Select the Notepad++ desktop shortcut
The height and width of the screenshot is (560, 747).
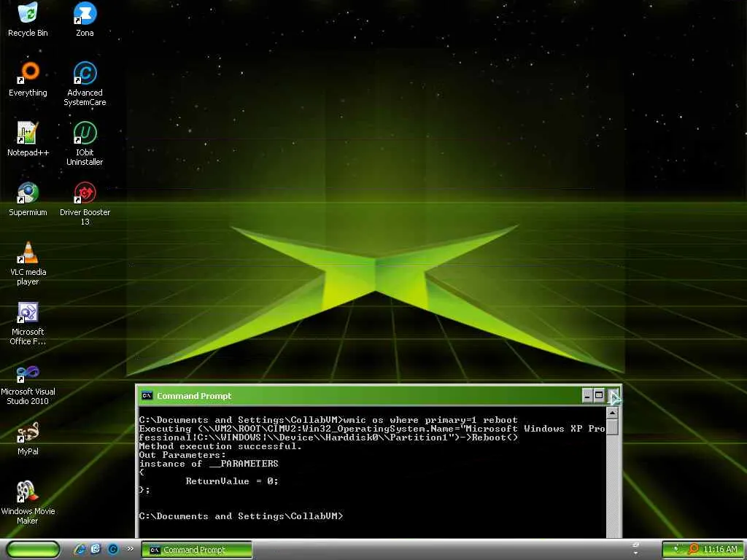tap(28, 139)
